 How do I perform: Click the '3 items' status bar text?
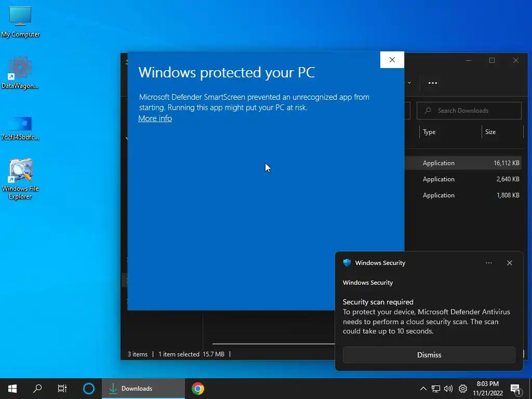pos(137,354)
